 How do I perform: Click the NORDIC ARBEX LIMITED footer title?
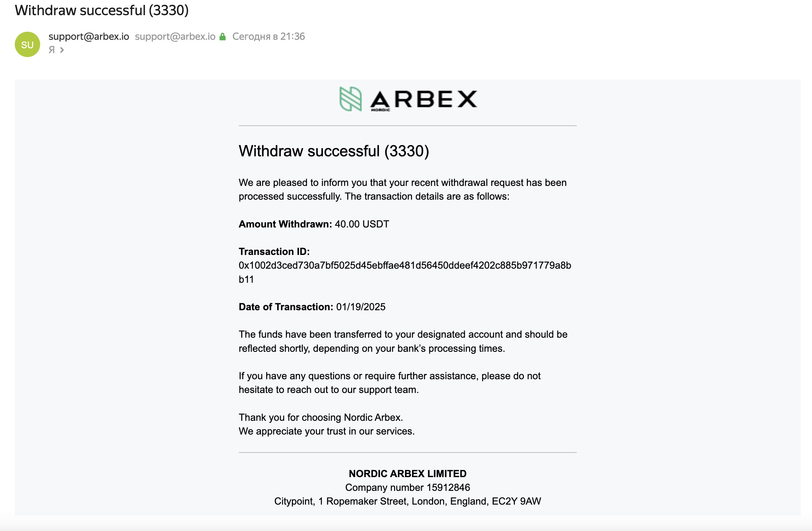click(x=408, y=474)
